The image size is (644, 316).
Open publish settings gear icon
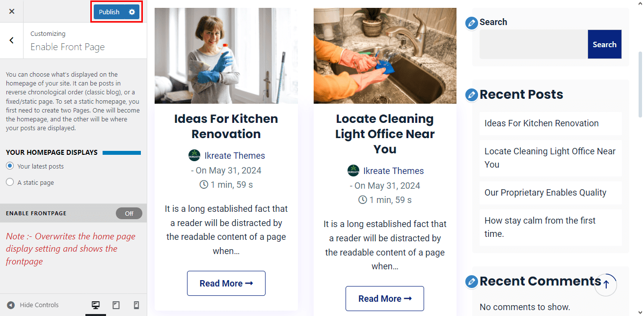[x=132, y=12]
